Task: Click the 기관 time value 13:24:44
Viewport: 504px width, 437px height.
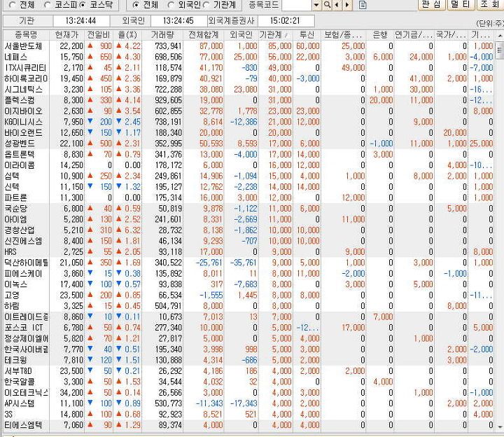Action: (80, 21)
